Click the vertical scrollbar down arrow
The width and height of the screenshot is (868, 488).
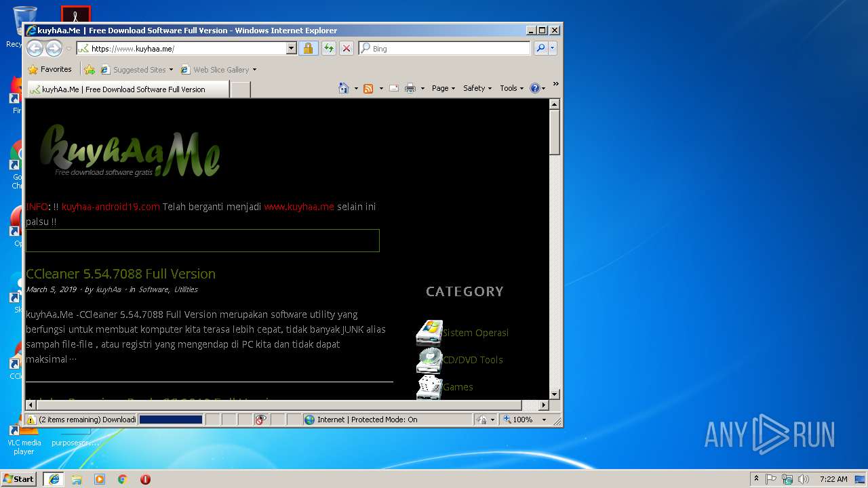pyautogui.click(x=554, y=394)
